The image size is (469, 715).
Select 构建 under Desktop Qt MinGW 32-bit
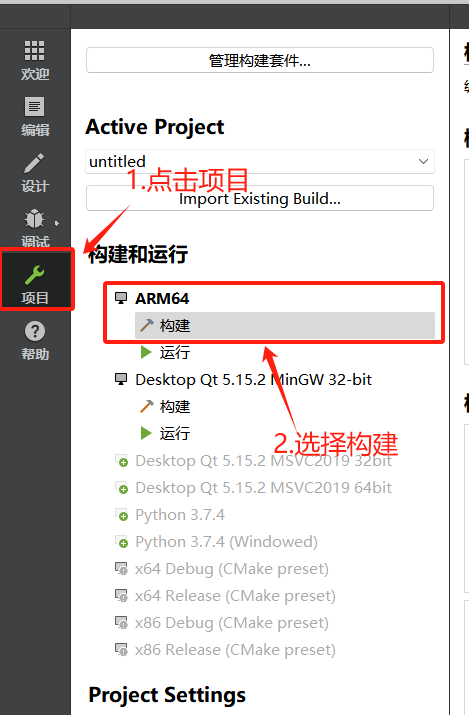165,406
